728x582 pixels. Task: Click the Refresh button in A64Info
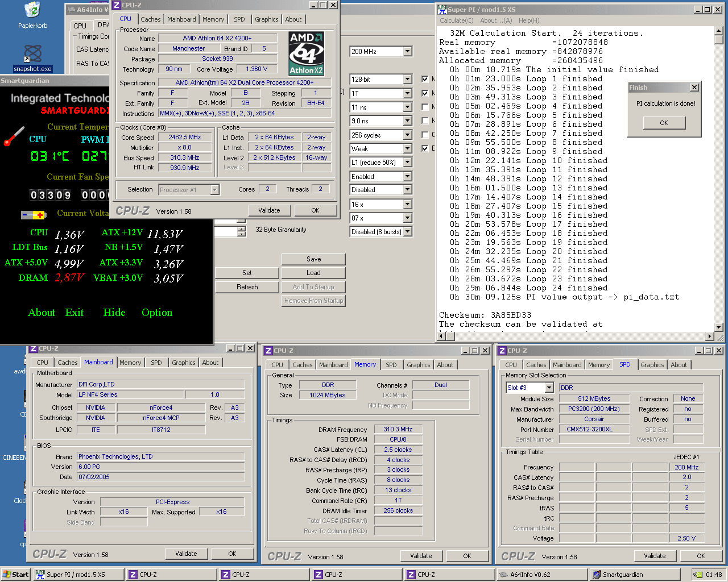click(247, 287)
